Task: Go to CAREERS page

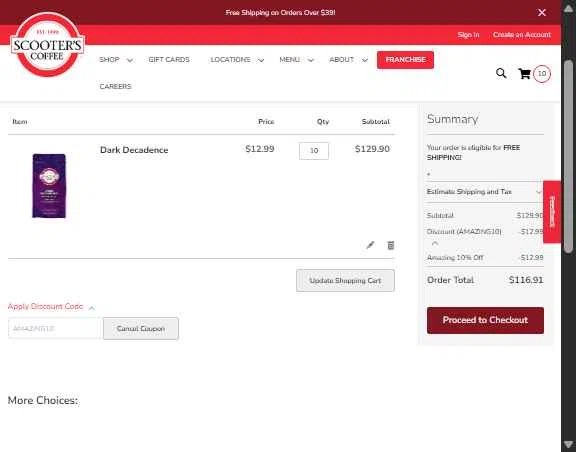Action: [115, 87]
